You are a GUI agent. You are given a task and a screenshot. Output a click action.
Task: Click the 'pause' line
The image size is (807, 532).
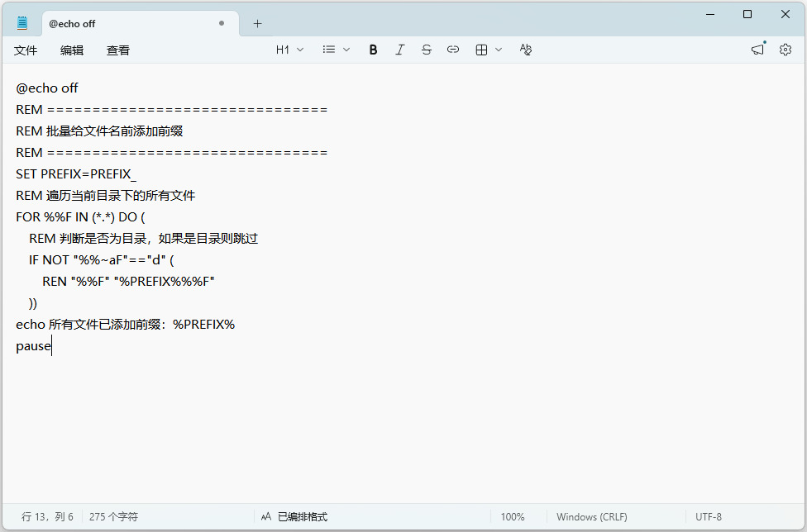pyautogui.click(x=33, y=346)
